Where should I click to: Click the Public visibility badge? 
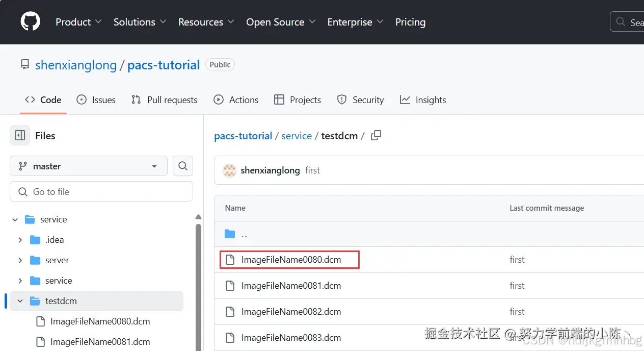coord(220,65)
